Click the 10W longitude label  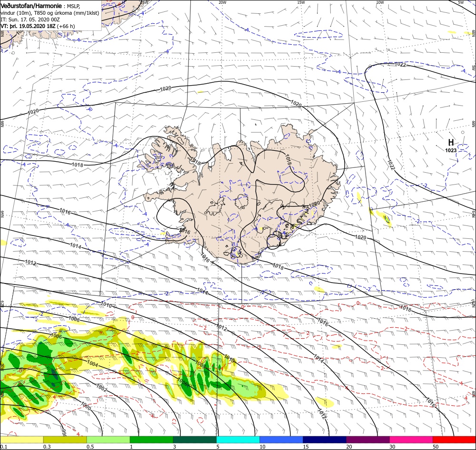(380, 2)
